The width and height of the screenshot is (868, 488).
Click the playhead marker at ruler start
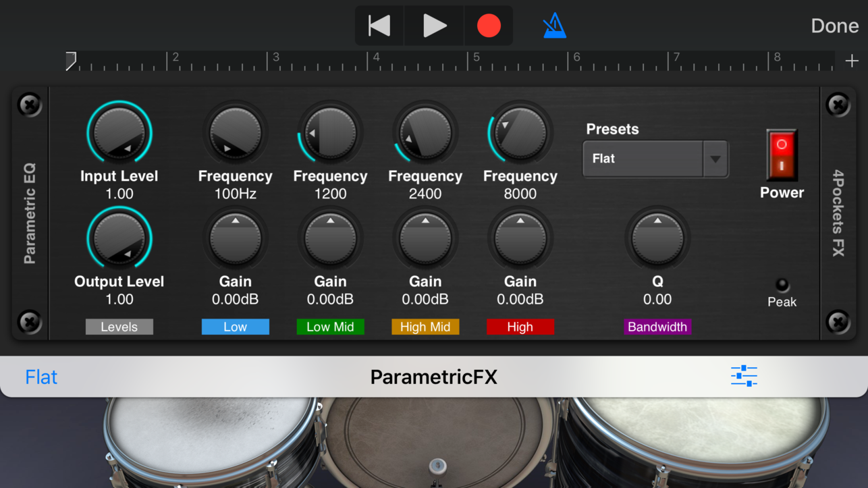(71, 61)
